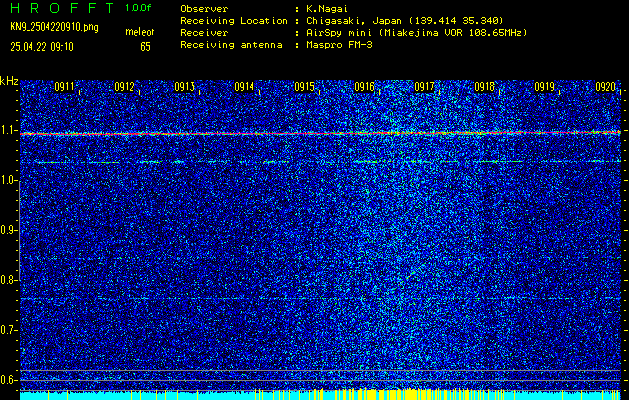The image size is (629, 400).
Task: Click time marker 0918
Action: point(484,87)
